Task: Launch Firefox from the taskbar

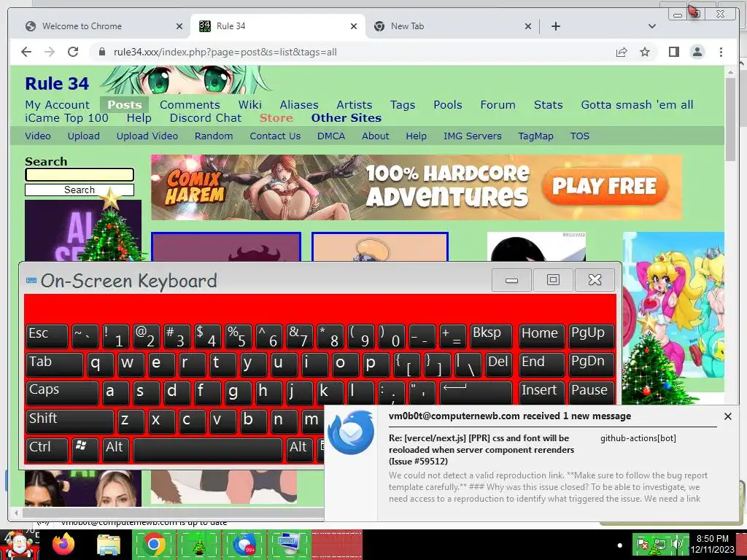Action: (x=64, y=544)
